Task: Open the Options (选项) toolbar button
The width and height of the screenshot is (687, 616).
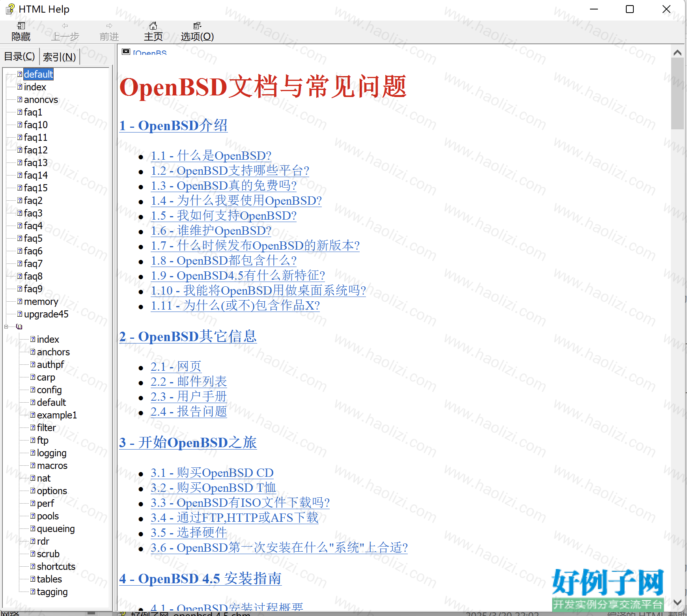Action: (197, 32)
